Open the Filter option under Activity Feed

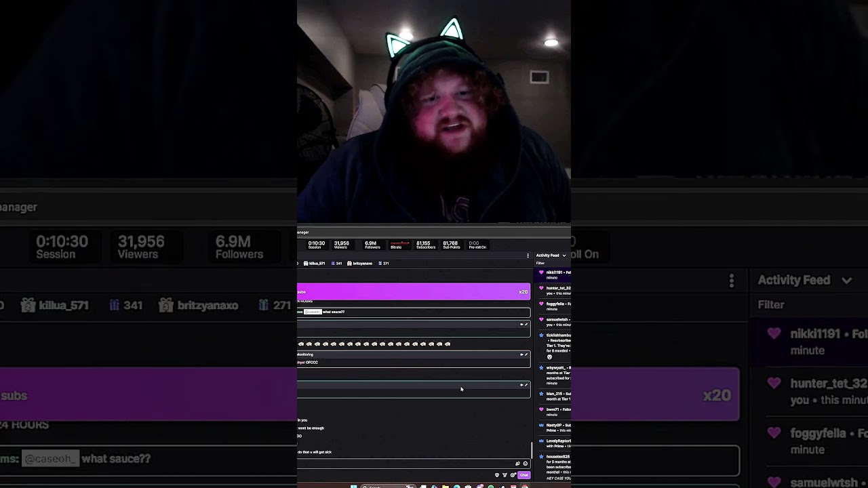(x=540, y=263)
